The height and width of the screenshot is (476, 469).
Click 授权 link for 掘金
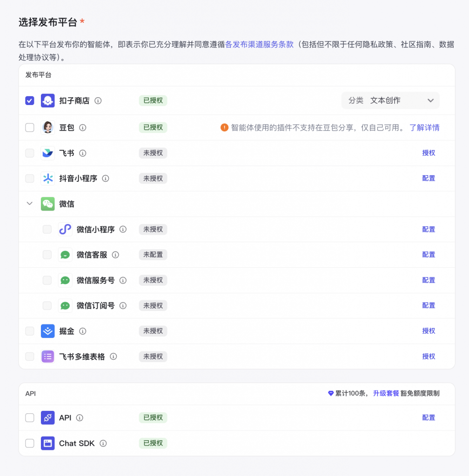coord(429,331)
